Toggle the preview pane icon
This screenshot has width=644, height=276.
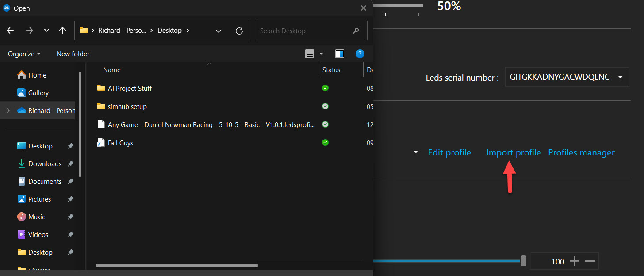tap(339, 53)
